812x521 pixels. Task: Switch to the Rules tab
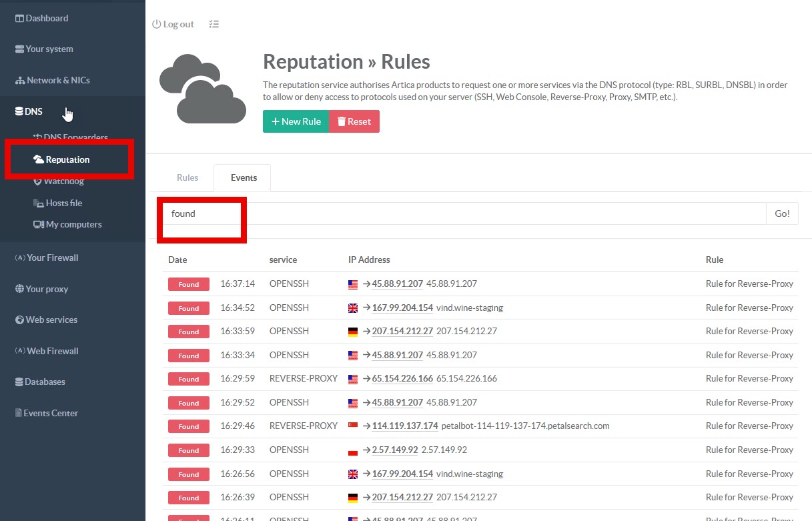(x=187, y=177)
